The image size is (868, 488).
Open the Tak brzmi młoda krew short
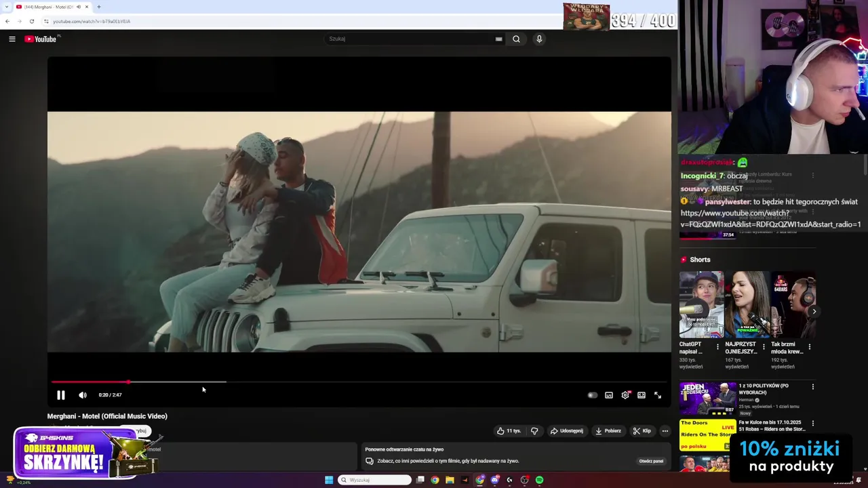tap(793, 304)
